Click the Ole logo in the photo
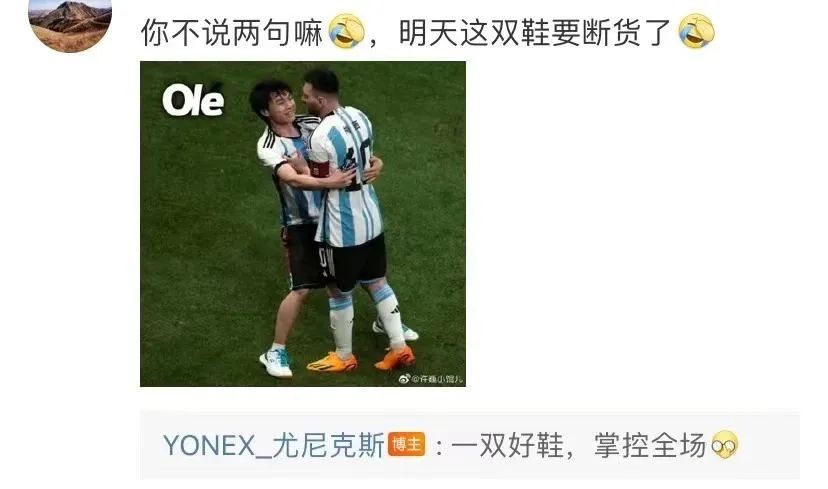Viewport: 828px width, 489px height. coord(193,100)
